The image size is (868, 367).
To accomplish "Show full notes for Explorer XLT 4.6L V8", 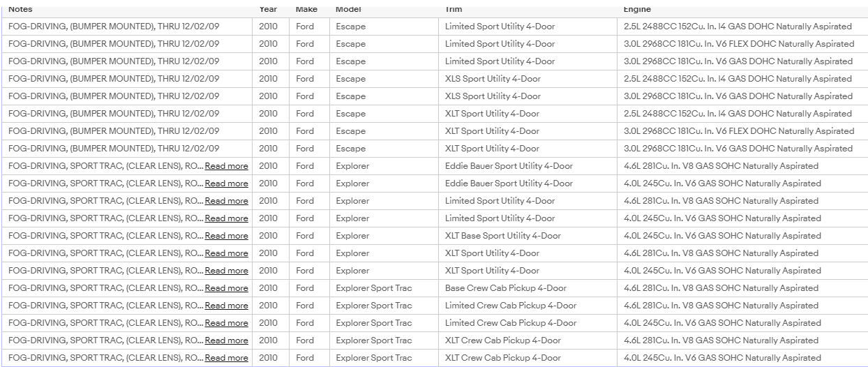I will [226, 253].
